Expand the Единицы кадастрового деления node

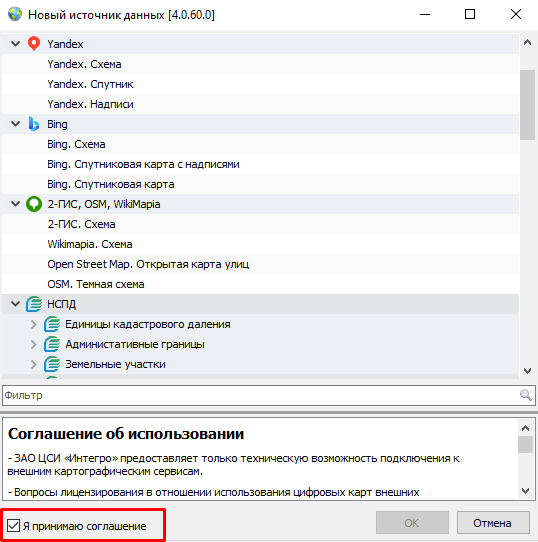[34, 324]
